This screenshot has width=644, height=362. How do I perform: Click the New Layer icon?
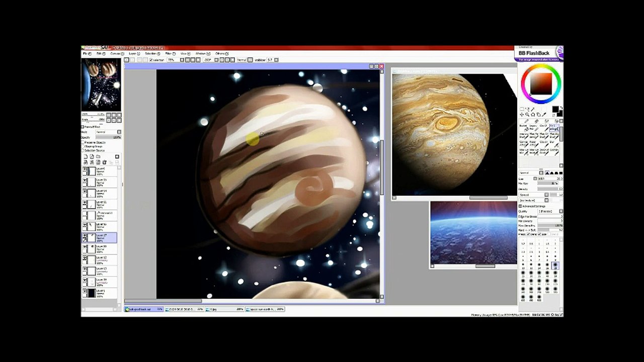86,157
